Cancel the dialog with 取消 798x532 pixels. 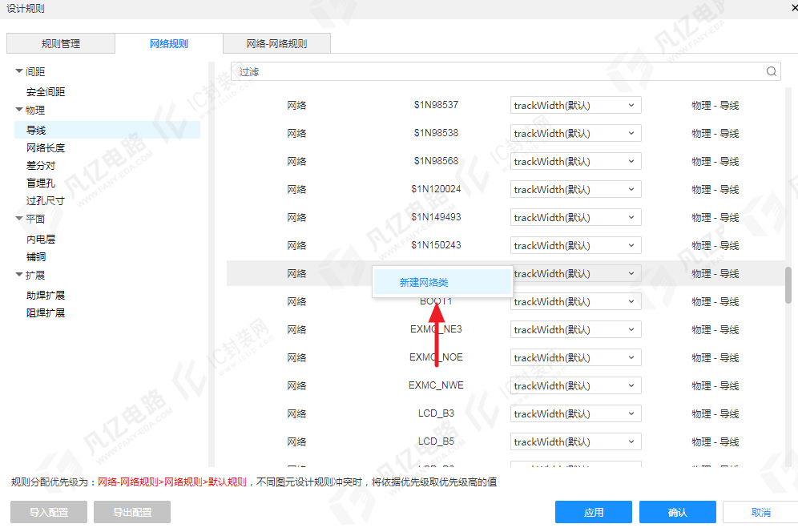[761, 512]
